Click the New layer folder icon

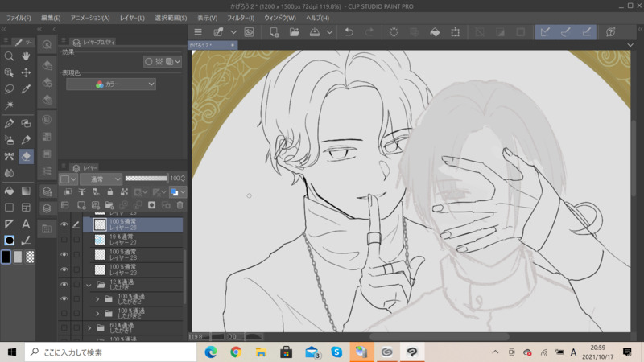pyautogui.click(x=109, y=205)
